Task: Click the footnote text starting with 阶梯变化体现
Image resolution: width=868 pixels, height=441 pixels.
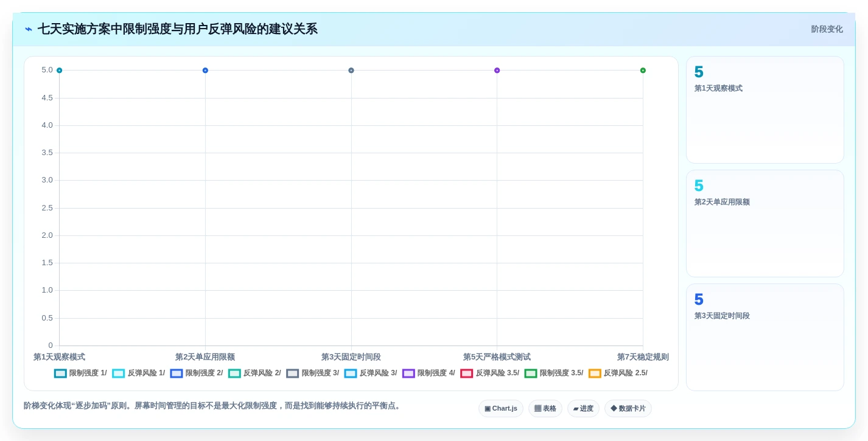Action: (x=213, y=406)
